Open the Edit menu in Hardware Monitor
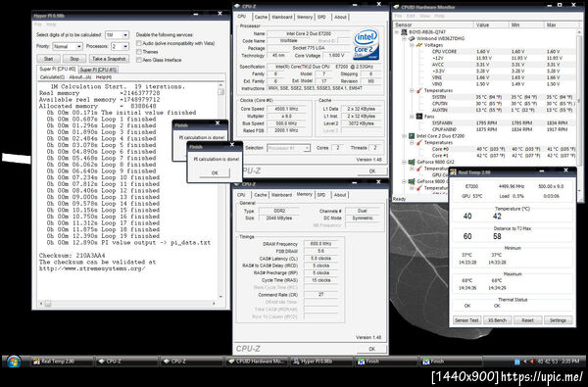This screenshot has width=588, height=387. click(x=411, y=16)
